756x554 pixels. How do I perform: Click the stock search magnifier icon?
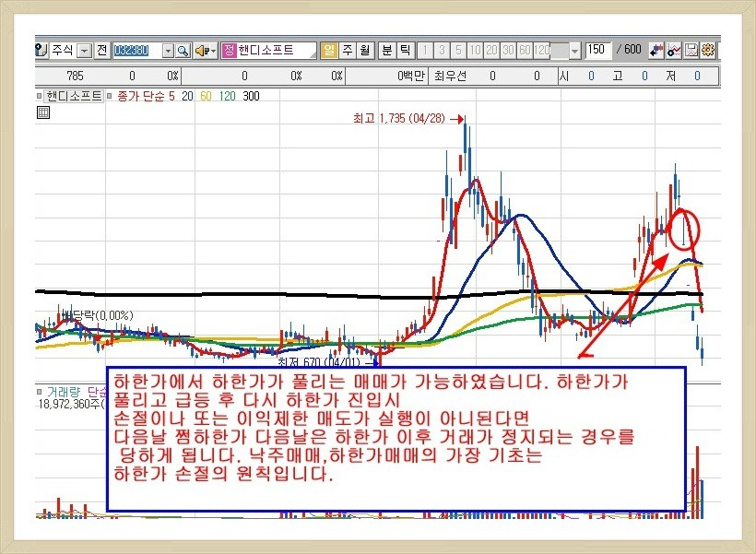click(x=182, y=50)
